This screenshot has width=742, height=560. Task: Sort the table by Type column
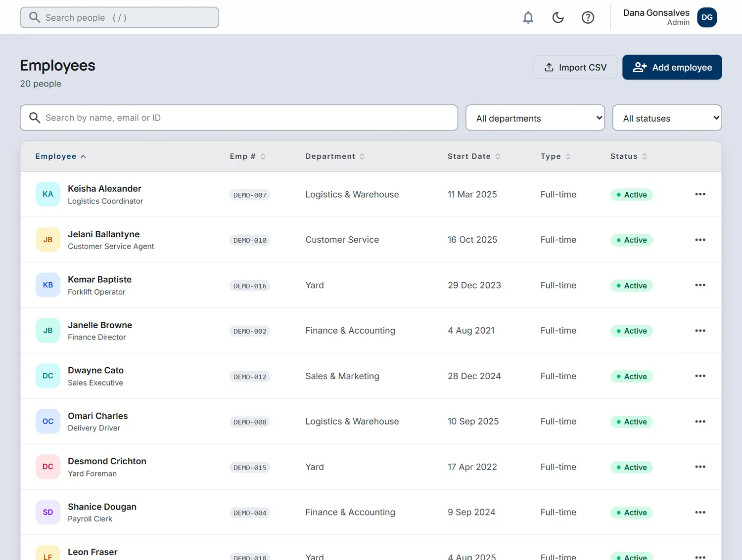click(556, 156)
